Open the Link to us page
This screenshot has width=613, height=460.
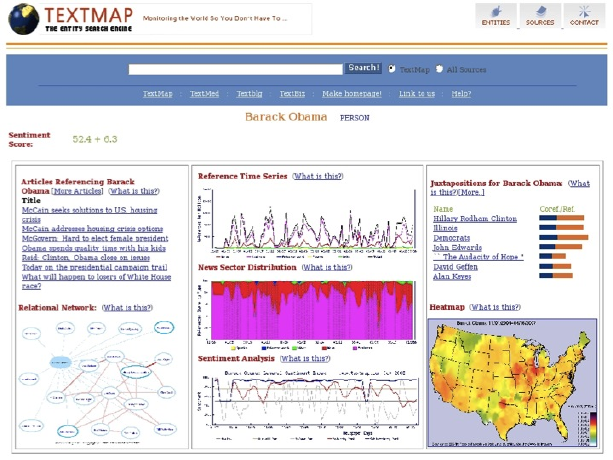[417, 94]
